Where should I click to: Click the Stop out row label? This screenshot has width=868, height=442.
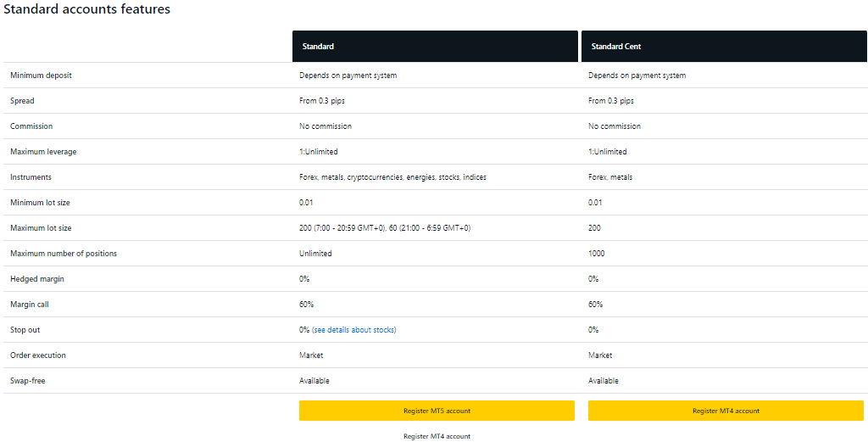coord(25,330)
